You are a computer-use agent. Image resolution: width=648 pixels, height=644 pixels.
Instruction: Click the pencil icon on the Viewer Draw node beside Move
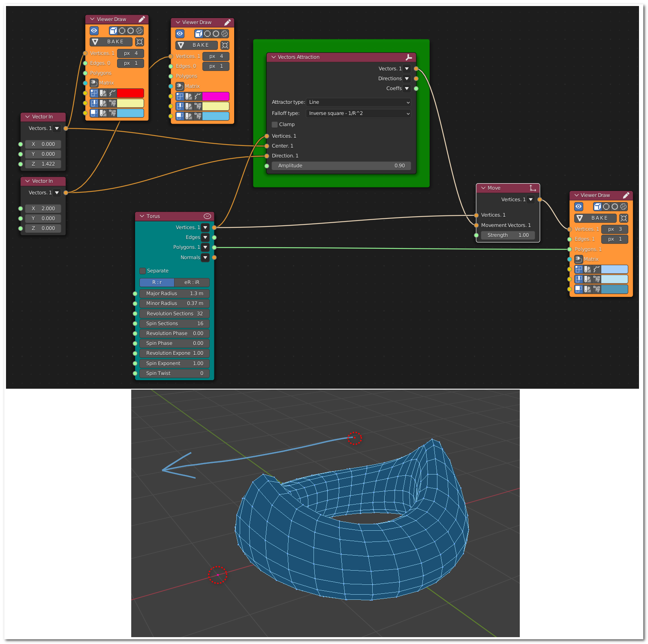(x=626, y=195)
